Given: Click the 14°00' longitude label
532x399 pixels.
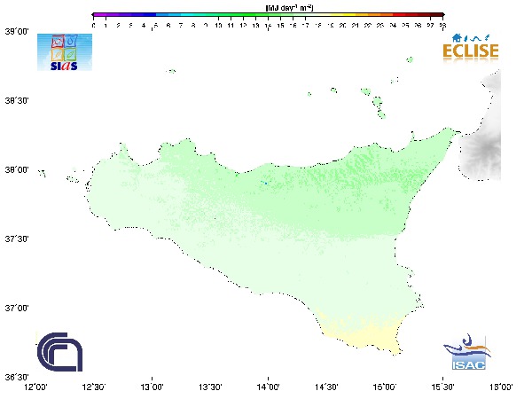Looking at the screenshot, I should coord(269,387).
